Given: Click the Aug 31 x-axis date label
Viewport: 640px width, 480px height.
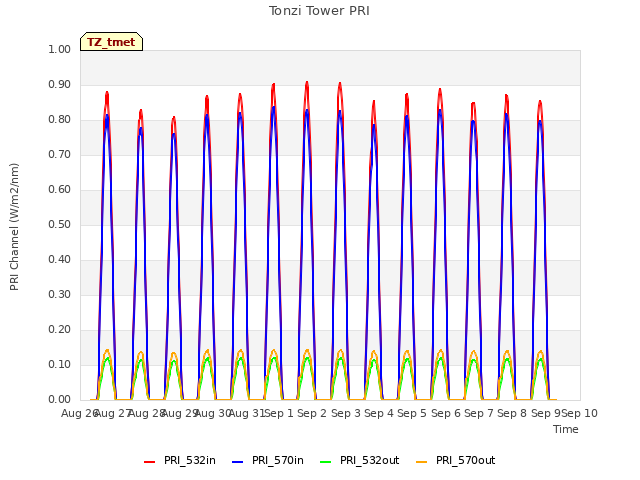Looking at the screenshot, I should (247, 413).
